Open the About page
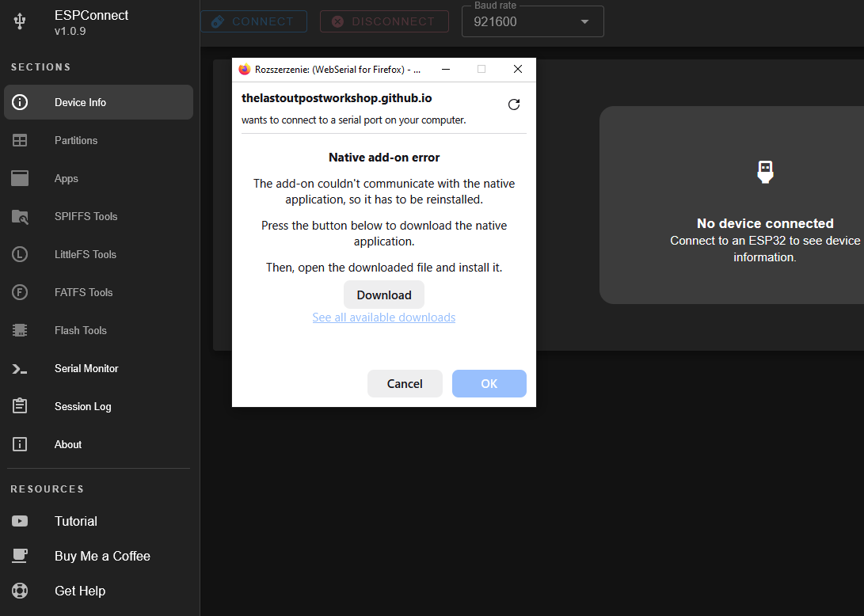This screenshot has width=864, height=616. click(99, 445)
